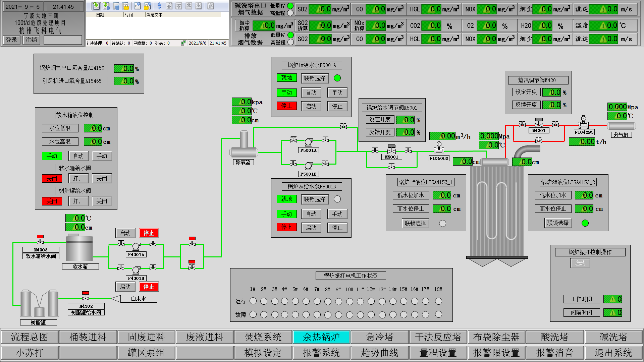Click the M4303 soft water tank inlet valve
Screen dimensions: 644x362
40,239
